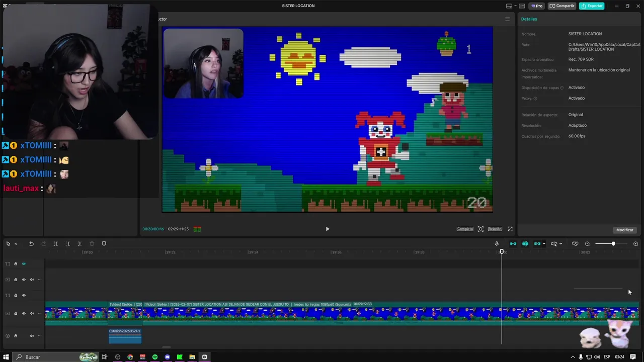Click the Windows taskbar Buscar search box
Image resolution: width=644 pixels, height=362 pixels.
[55, 357]
